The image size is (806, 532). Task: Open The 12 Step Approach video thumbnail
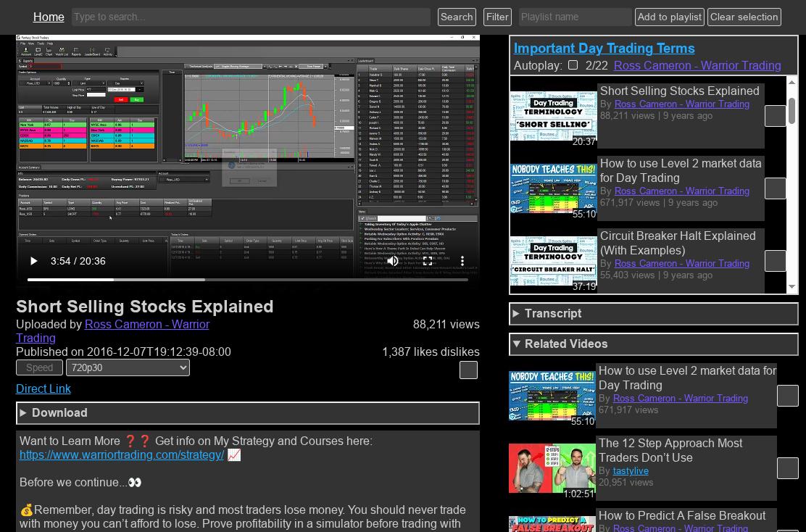[x=552, y=468]
